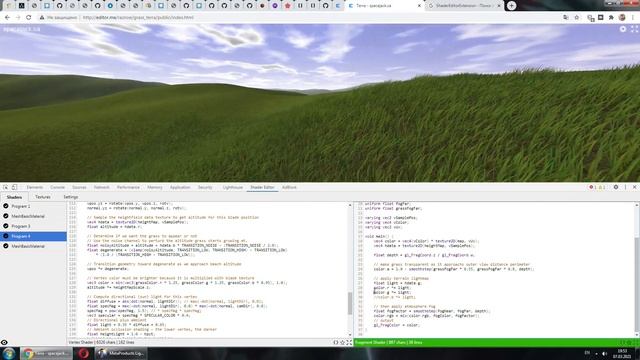Click the browser back arrow
This screenshot has height=360, width=640.
(7, 18)
